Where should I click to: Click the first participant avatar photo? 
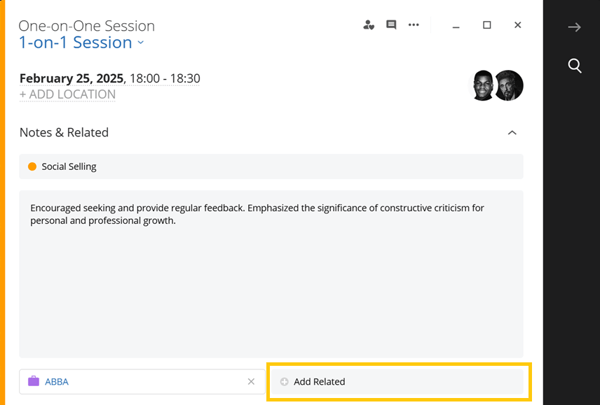pyautogui.click(x=482, y=85)
